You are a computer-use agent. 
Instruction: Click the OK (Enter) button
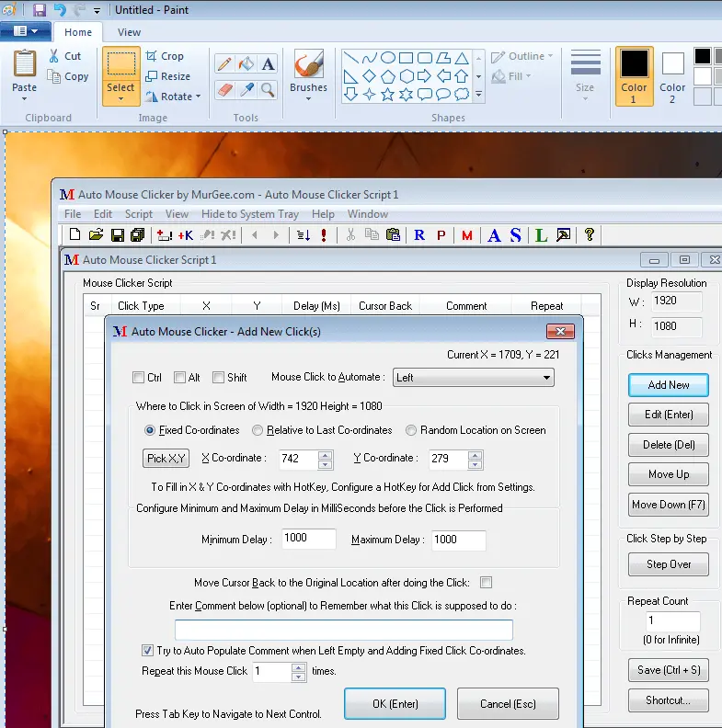coord(395,704)
